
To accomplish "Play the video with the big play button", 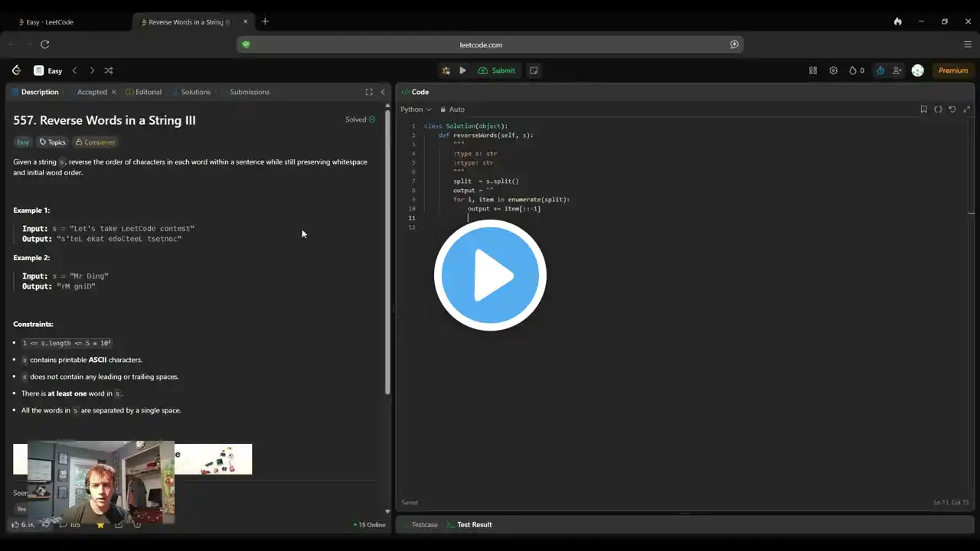I will tap(490, 275).
